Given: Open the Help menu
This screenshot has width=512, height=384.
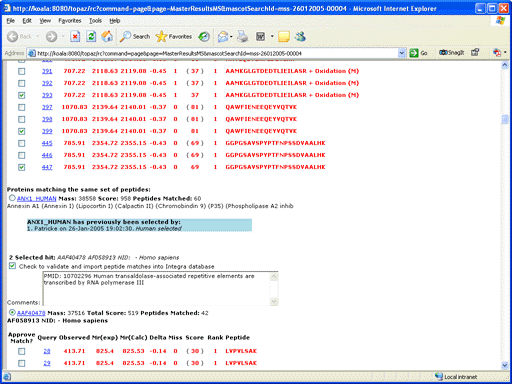Looking at the screenshot, I should click(x=115, y=21).
